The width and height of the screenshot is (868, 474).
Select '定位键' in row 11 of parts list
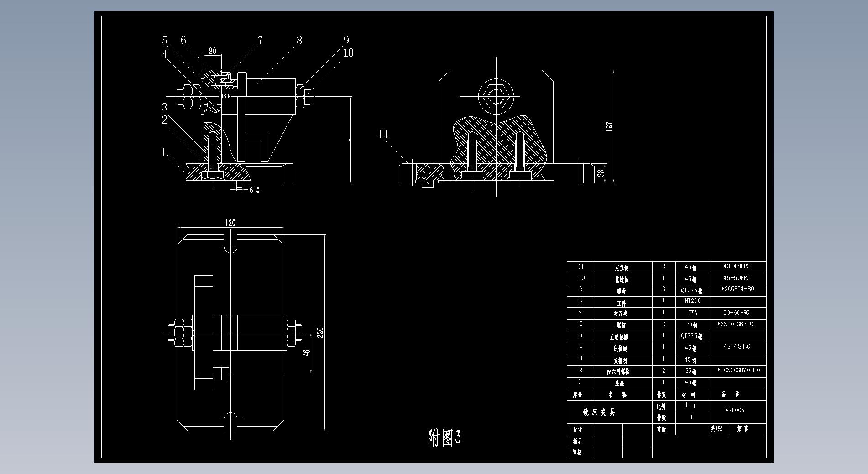[621, 268]
